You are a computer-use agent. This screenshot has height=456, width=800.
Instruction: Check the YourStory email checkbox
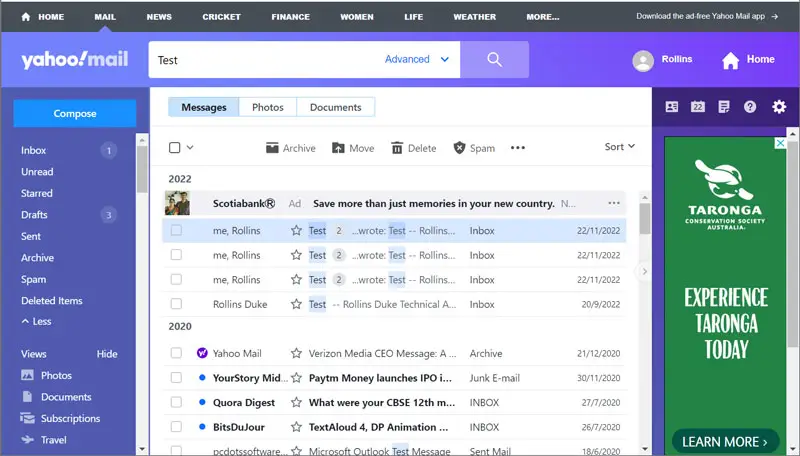pos(176,378)
